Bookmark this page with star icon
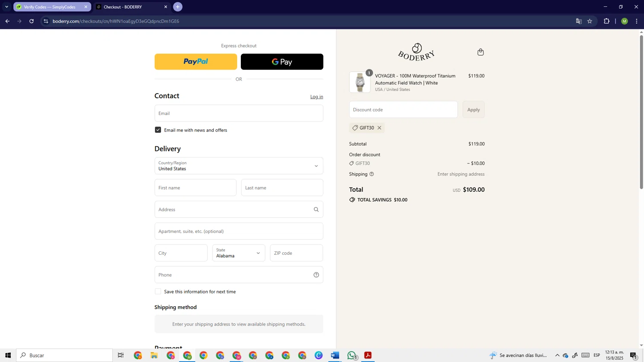The image size is (644, 362). [x=590, y=21]
